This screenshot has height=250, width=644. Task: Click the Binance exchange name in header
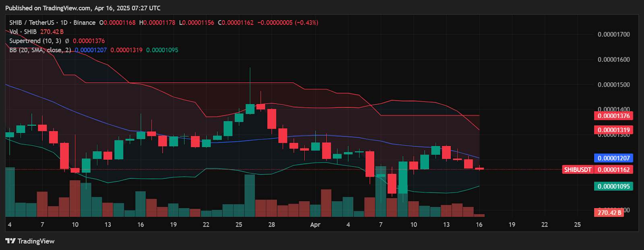tap(85, 23)
